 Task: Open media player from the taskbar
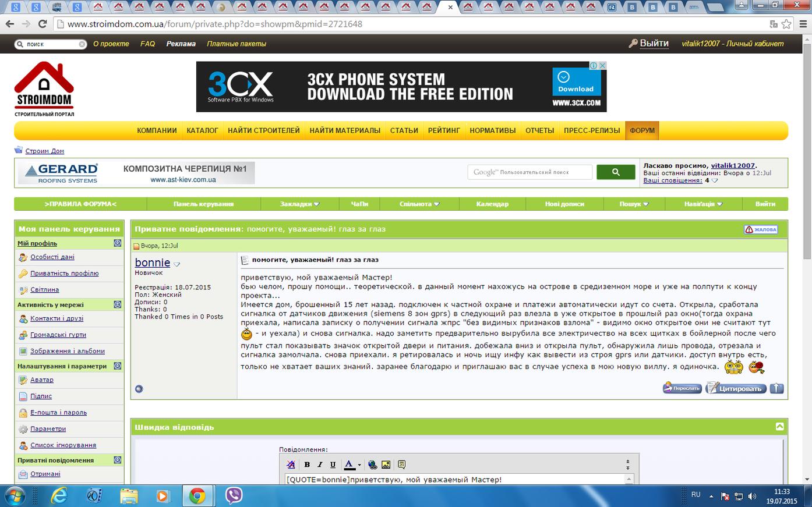click(163, 495)
